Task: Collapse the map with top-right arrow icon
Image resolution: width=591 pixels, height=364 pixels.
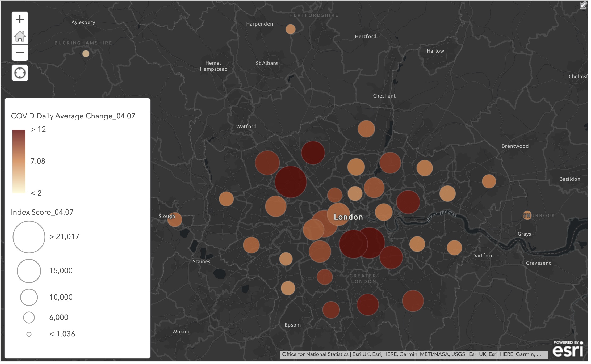Action: (583, 5)
